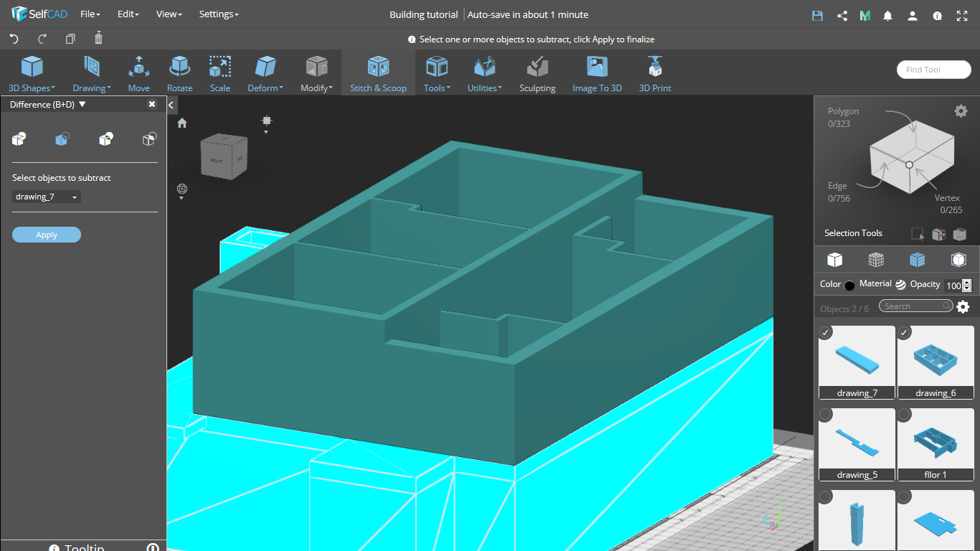Open the Deform tool

(x=265, y=74)
